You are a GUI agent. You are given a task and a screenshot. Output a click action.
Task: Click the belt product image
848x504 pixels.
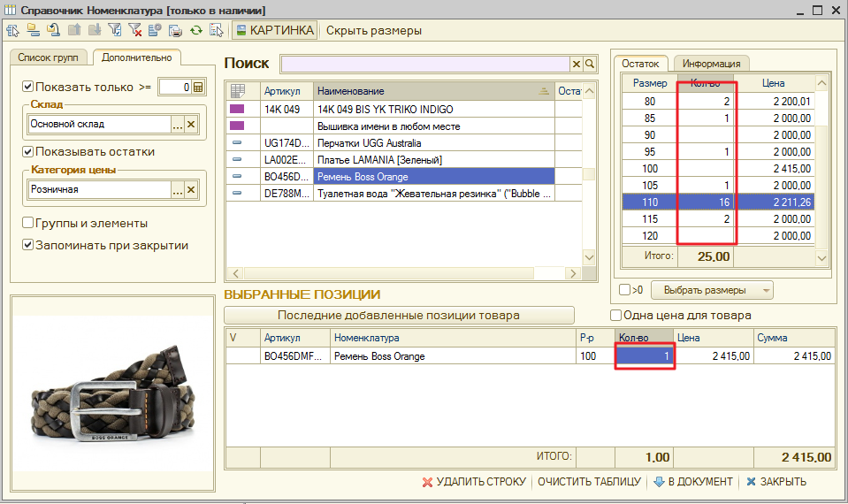tap(112, 393)
